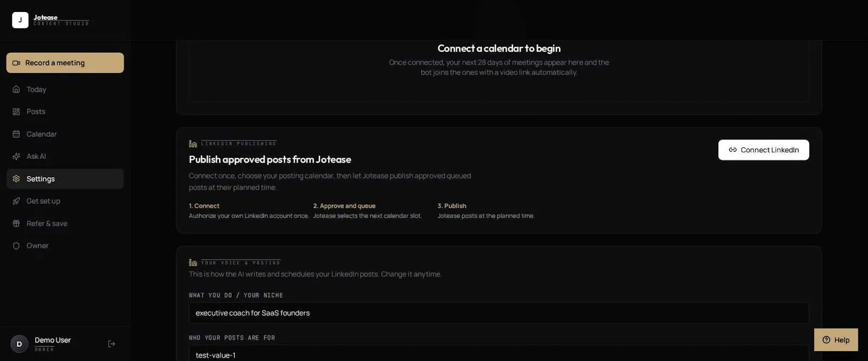Click the link icon in Connect LinkedIn button
Screen dimensions: 868x361
(x=733, y=150)
